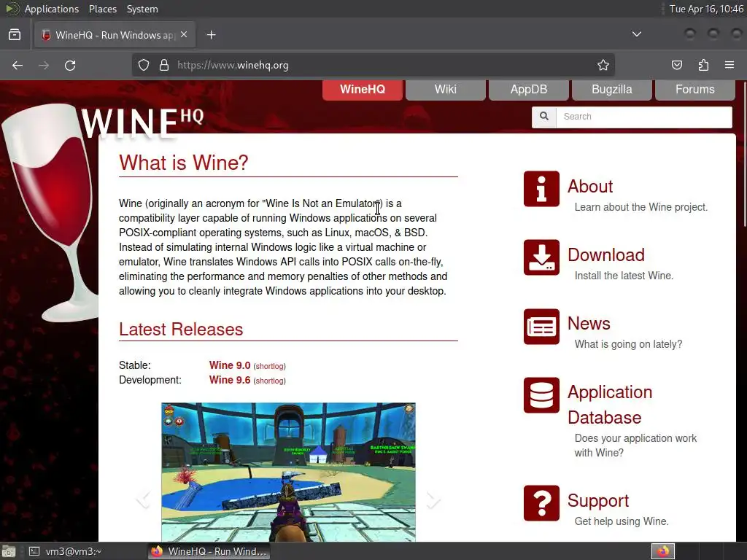Show next screenshot in the carousel
The height and width of the screenshot is (560, 747).
(x=433, y=500)
